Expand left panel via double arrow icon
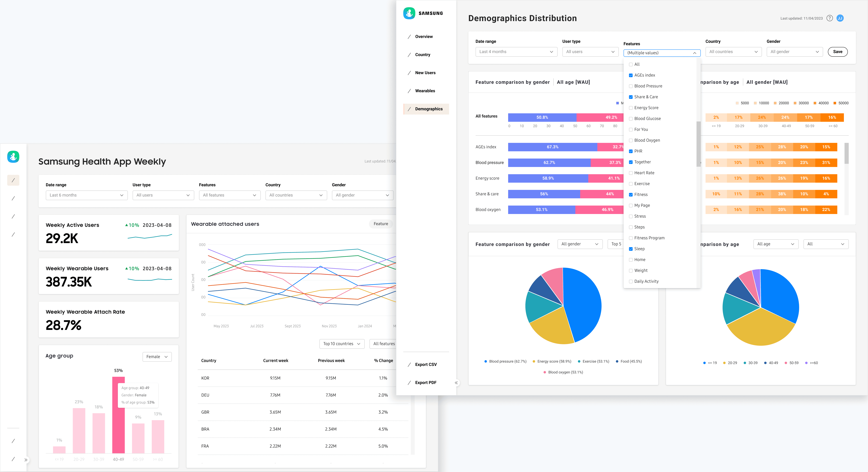Viewport: 868px width, 472px height. click(26, 460)
